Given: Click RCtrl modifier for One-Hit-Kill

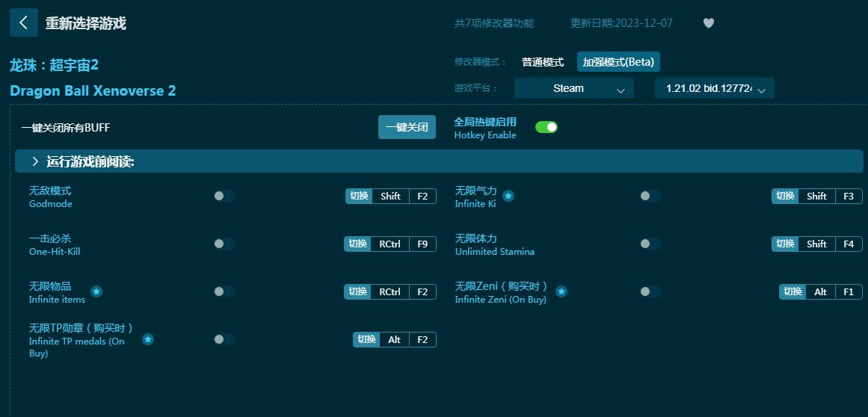Looking at the screenshot, I should (390, 244).
